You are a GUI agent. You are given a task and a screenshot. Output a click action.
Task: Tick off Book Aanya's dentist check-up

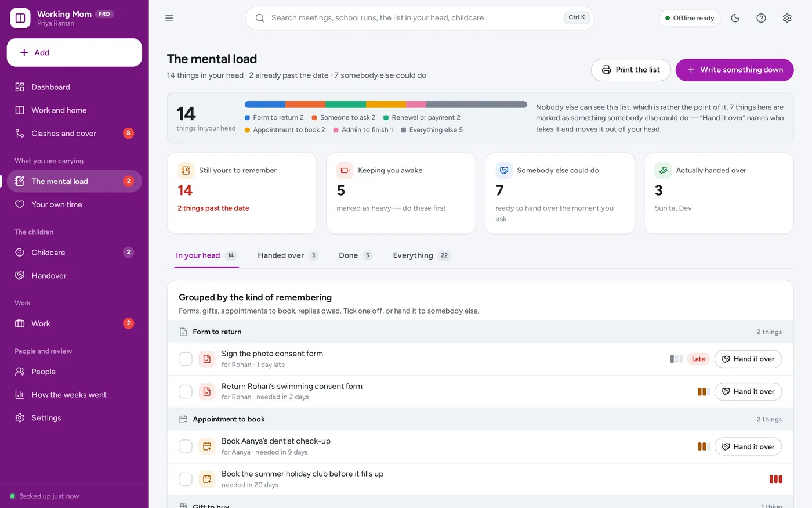click(186, 446)
